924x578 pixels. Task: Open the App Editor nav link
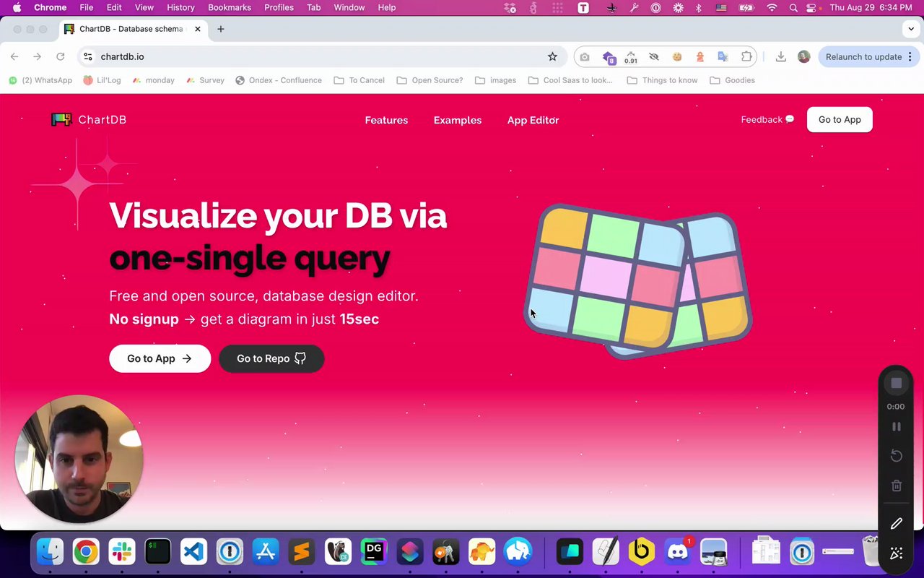(533, 120)
